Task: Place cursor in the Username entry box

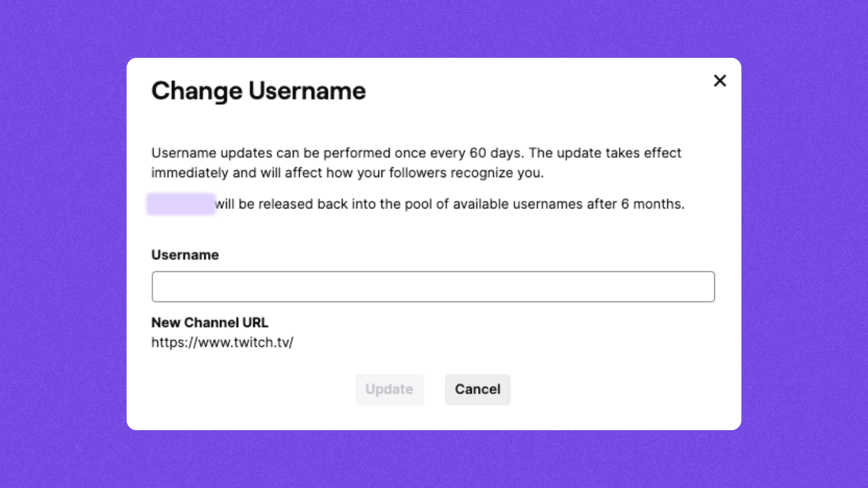Action: pyautogui.click(x=433, y=286)
